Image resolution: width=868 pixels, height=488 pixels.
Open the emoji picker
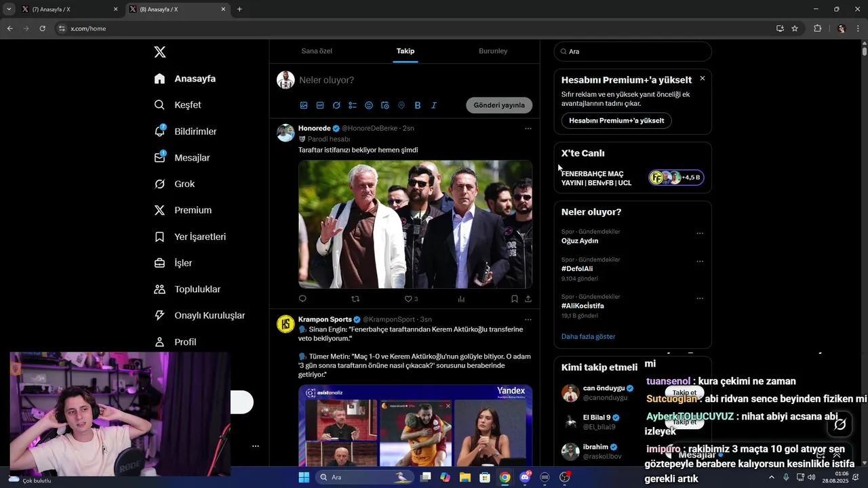[369, 105]
